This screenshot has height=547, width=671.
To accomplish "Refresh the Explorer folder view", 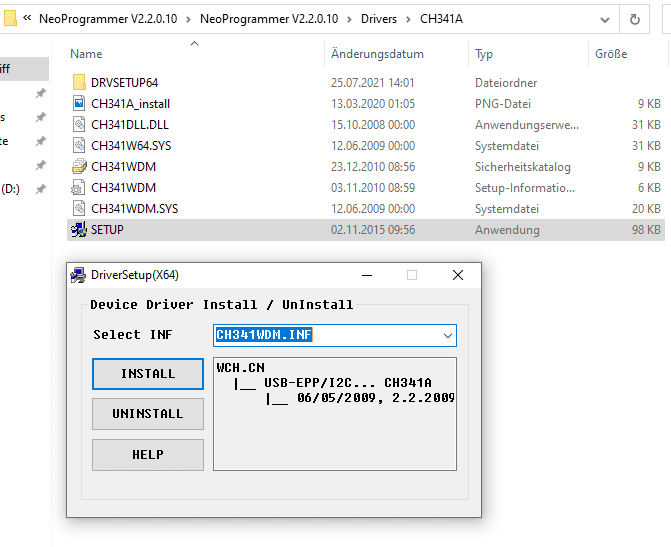I will 635,19.
